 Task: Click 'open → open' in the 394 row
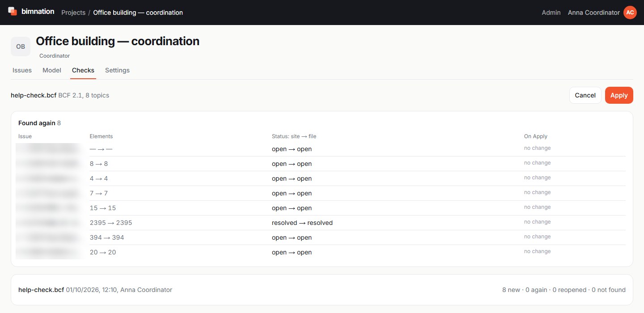[x=292, y=237]
